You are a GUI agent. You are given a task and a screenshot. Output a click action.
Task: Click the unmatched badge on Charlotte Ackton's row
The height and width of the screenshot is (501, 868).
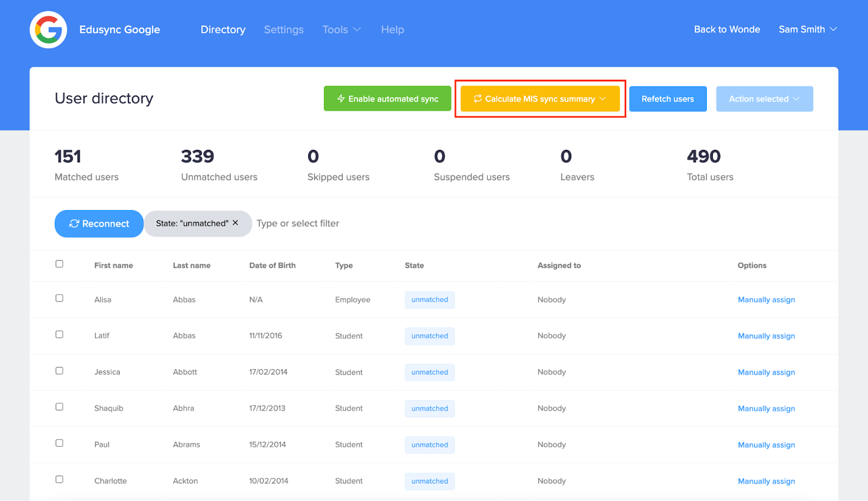[x=429, y=481]
